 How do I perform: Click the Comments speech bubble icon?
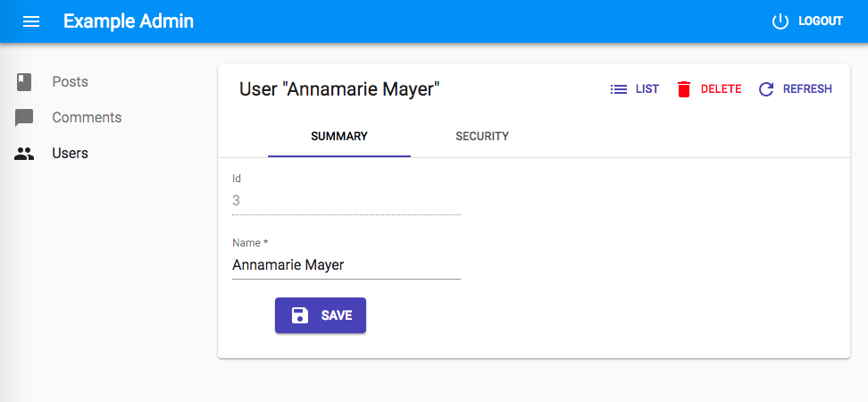tap(24, 118)
